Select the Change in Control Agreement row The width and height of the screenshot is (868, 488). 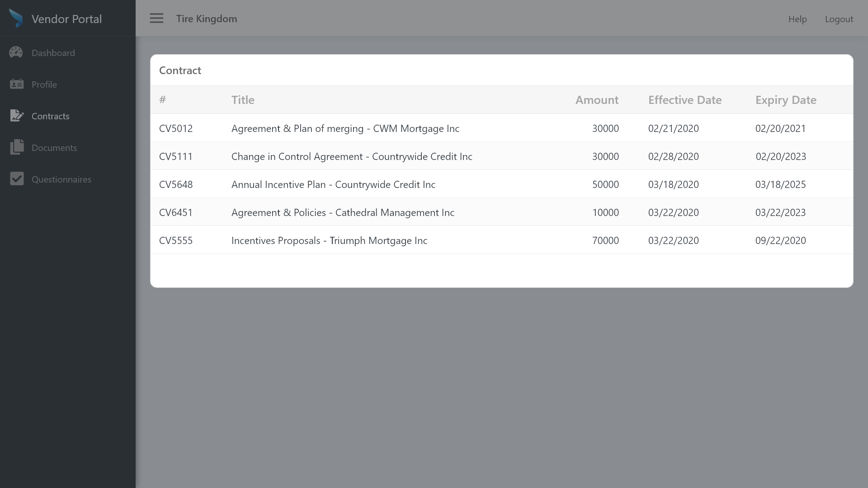coord(352,156)
